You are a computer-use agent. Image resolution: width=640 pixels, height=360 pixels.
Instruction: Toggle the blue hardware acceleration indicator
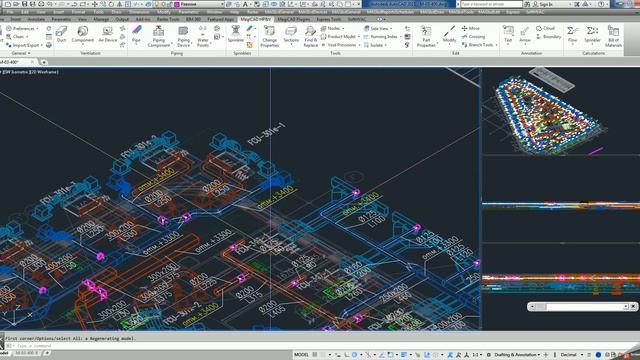coord(598,355)
